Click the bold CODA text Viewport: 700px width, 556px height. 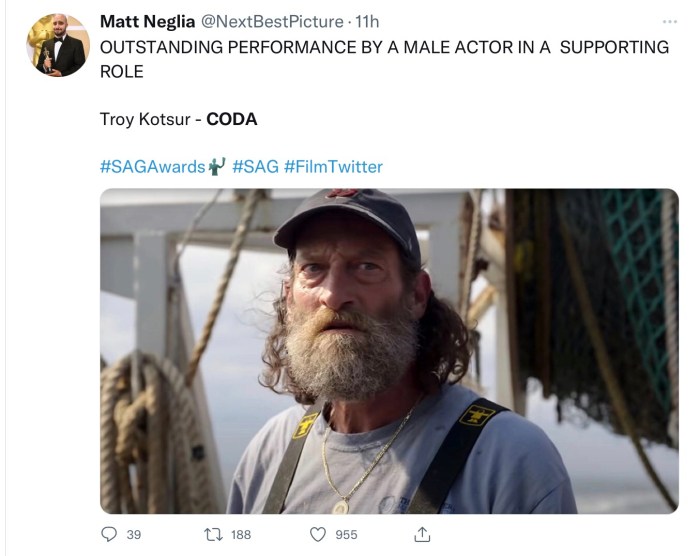tap(232, 119)
